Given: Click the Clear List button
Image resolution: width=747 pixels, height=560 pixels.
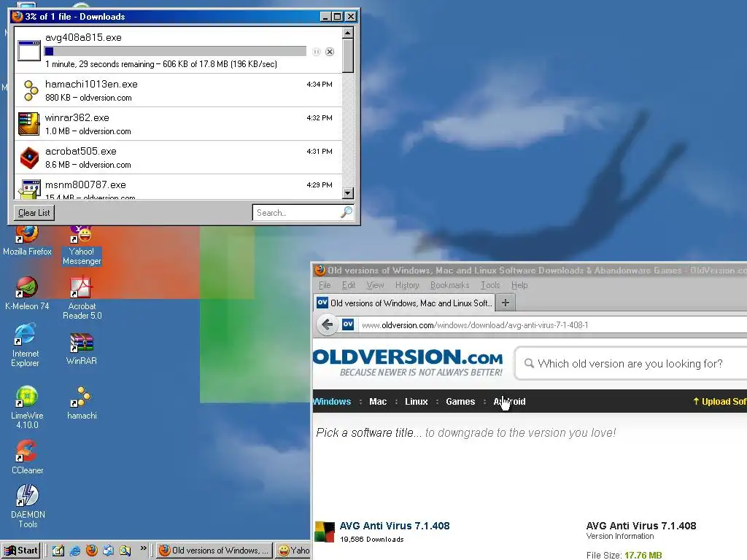Looking at the screenshot, I should coord(34,213).
